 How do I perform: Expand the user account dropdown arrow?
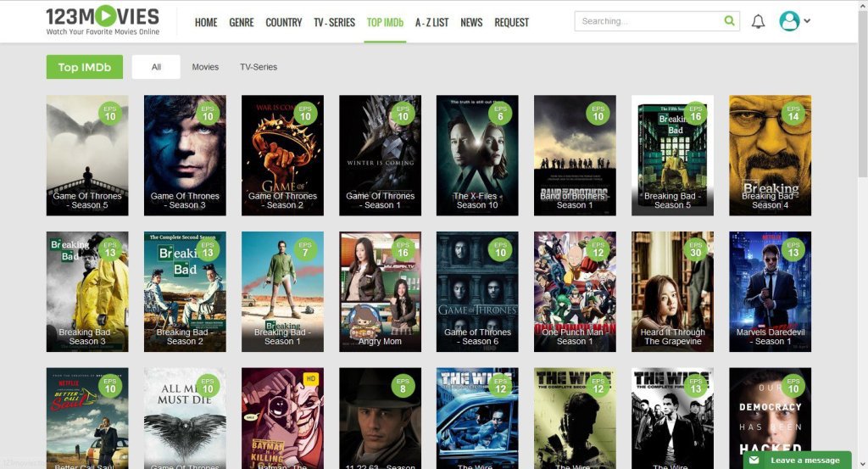point(807,21)
